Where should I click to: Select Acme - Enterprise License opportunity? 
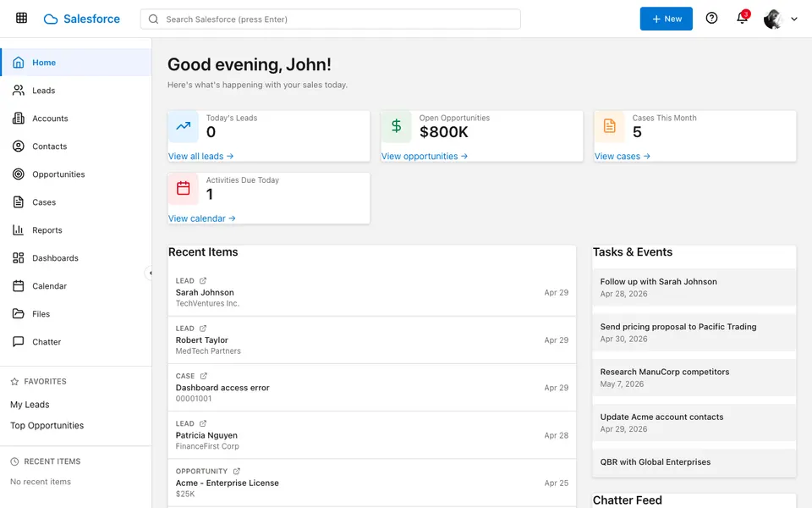point(372,483)
